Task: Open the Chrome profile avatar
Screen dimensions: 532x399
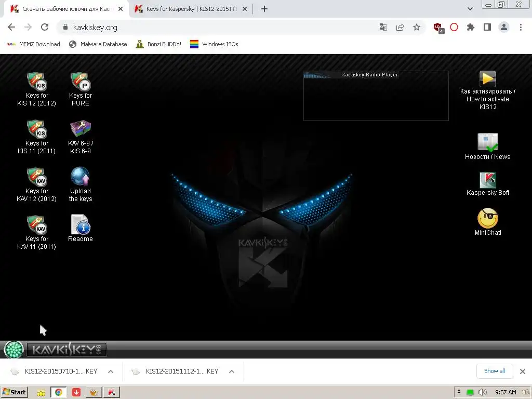Action: click(504, 27)
